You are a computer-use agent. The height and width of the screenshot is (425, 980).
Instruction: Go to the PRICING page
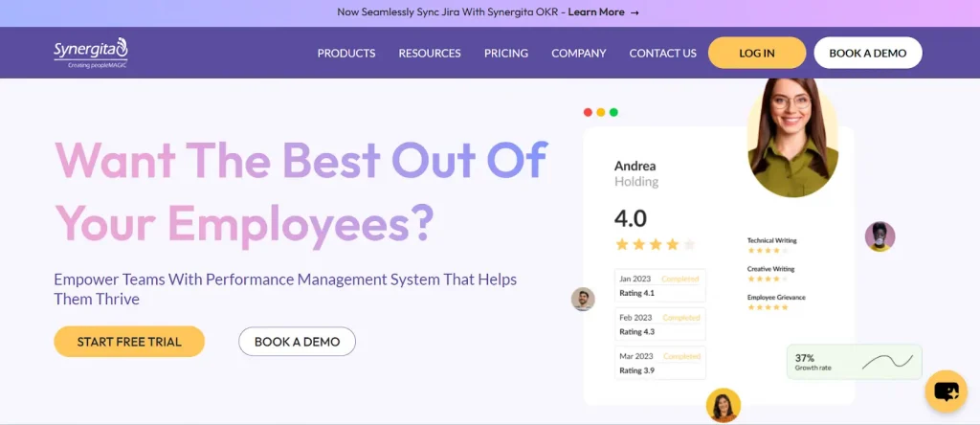pyautogui.click(x=506, y=54)
